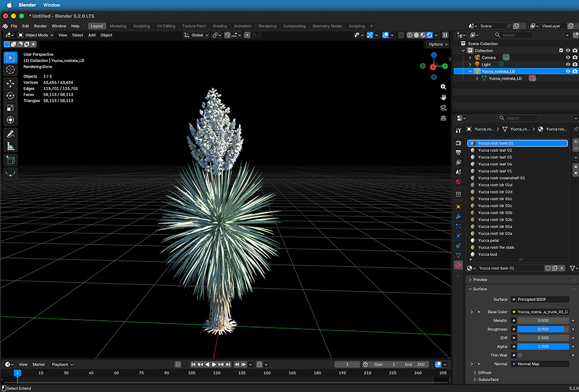Screen dimensions: 579x392
Task: Open the Object Mode dropdown
Action: (x=36, y=35)
